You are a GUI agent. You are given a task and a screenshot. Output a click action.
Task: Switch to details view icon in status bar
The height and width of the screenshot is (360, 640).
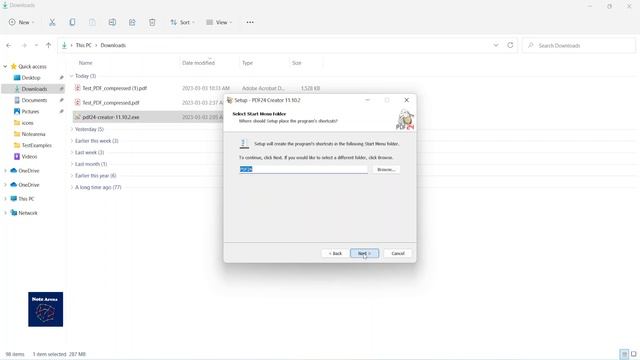coord(624,354)
